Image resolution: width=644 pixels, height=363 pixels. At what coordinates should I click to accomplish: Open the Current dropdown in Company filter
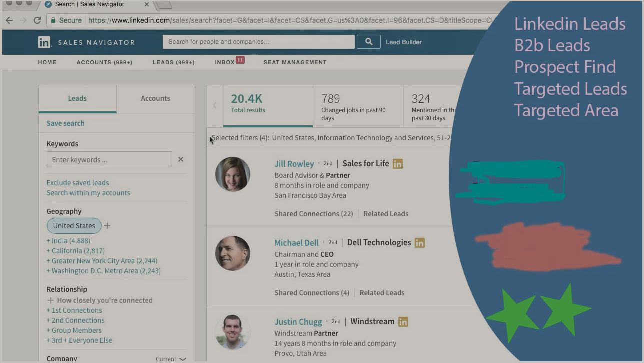[x=170, y=358]
